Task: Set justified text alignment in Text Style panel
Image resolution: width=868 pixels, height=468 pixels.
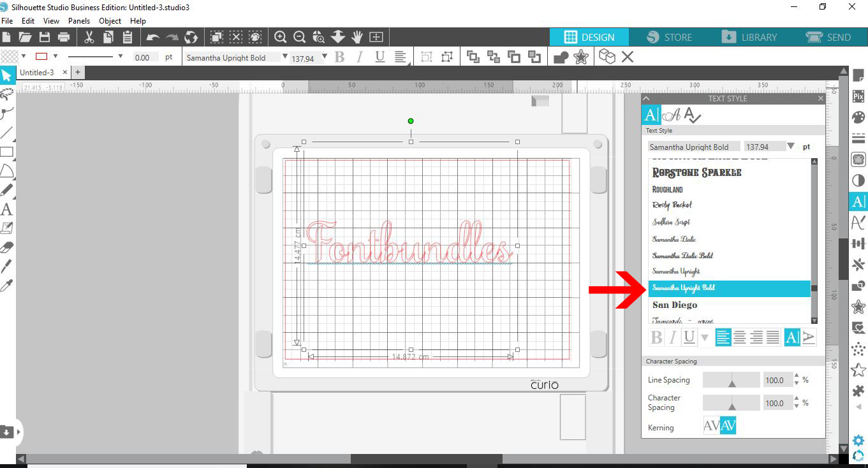Action: click(x=773, y=337)
